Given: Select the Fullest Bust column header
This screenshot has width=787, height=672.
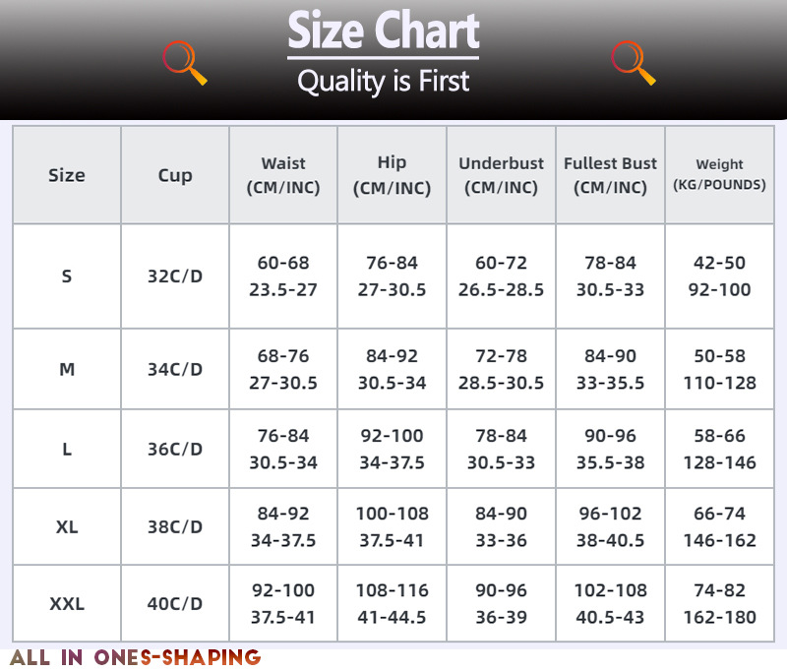Looking at the screenshot, I should (610, 175).
